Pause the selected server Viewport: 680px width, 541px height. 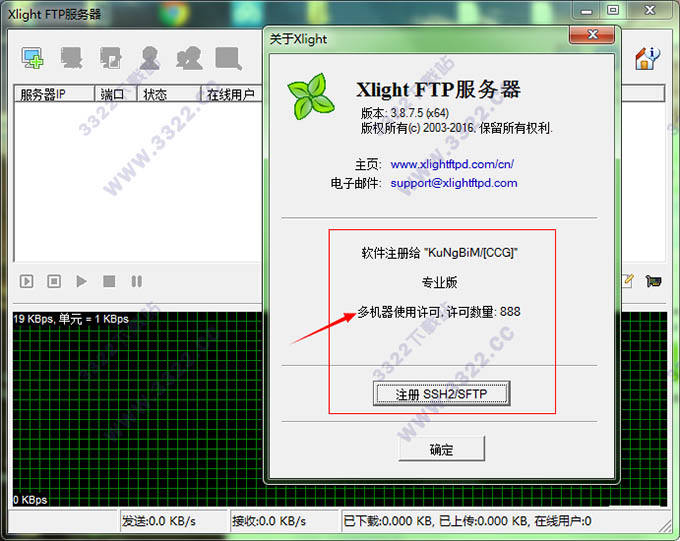click(137, 281)
